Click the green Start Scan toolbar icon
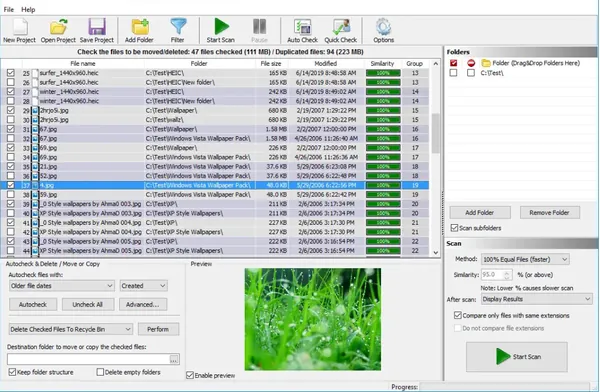Screen dimensions: 600x392 click(221, 30)
